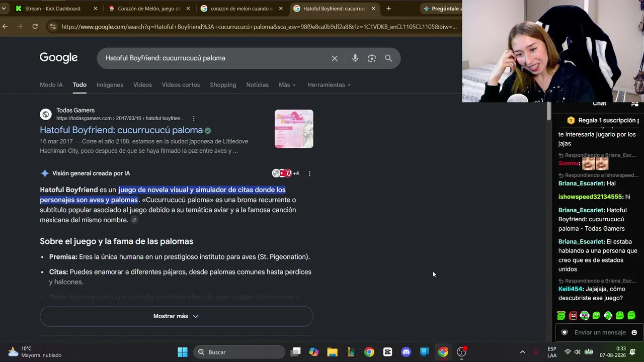This screenshot has height=362, width=644.
Task: Open Discord from the taskbar
Action: (406, 352)
